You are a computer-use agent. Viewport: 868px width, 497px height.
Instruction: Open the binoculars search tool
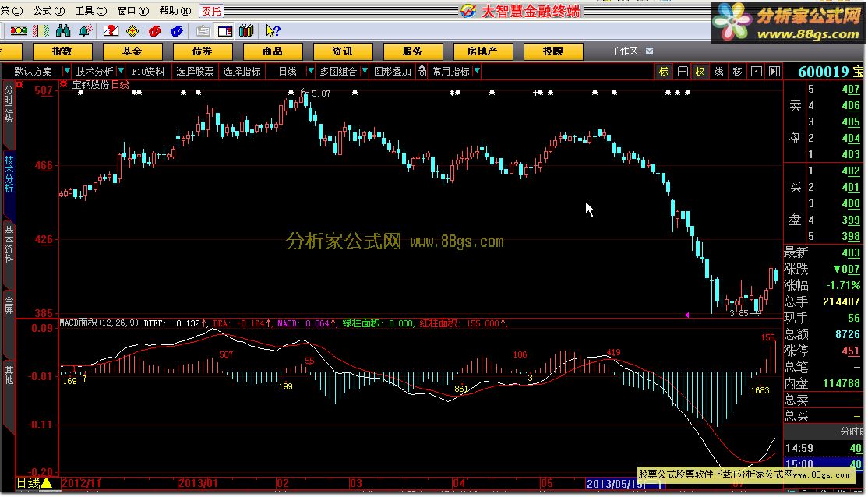click(x=63, y=31)
